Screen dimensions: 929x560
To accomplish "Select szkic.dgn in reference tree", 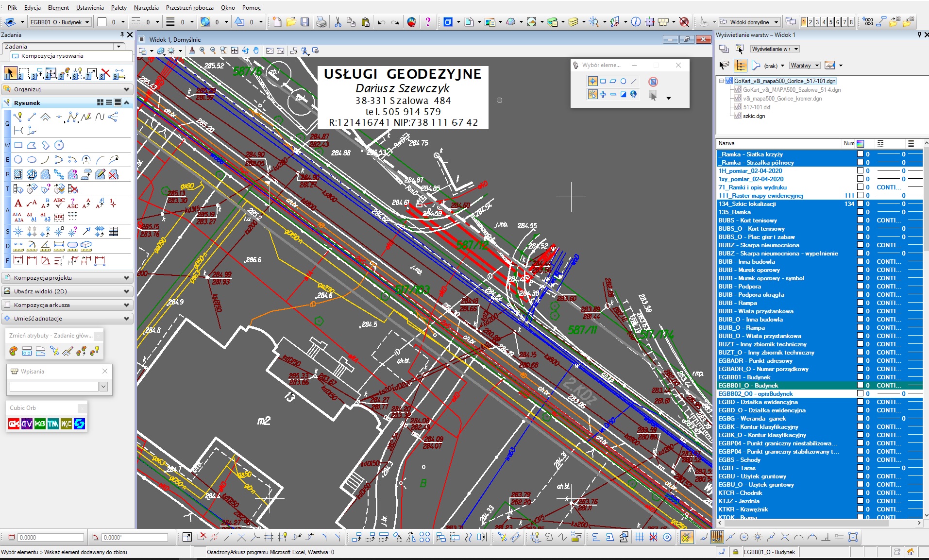I will pyautogui.click(x=754, y=116).
